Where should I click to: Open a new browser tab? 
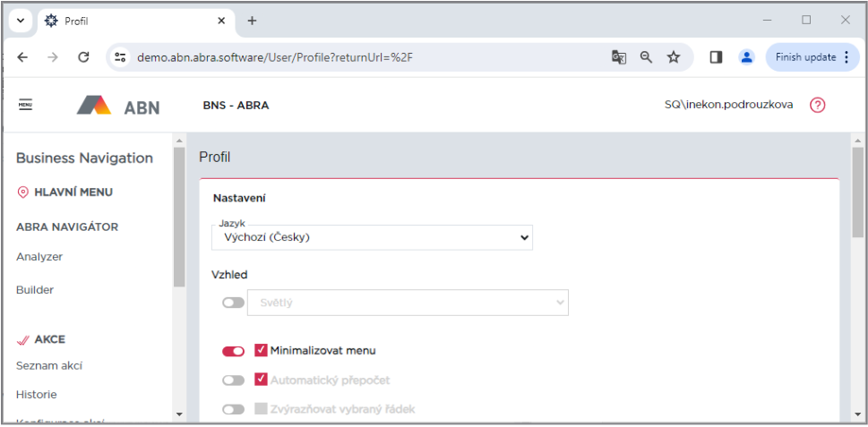tap(252, 21)
